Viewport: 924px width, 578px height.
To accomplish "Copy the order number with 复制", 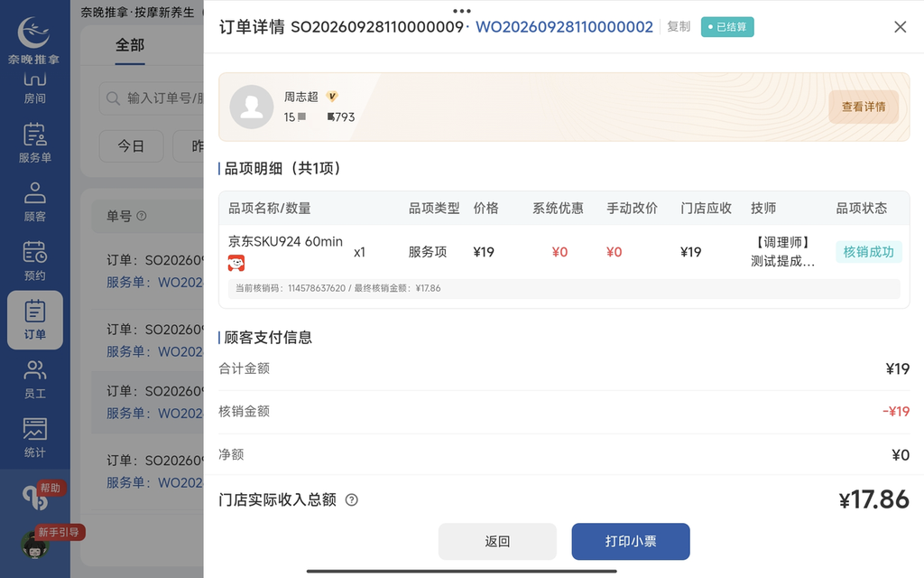I will point(679,26).
